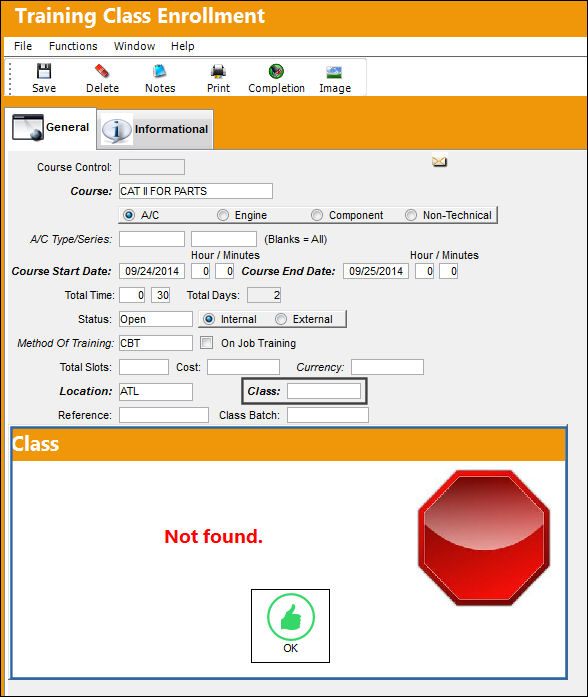Check the On Job Training checkbox

pos(206,342)
